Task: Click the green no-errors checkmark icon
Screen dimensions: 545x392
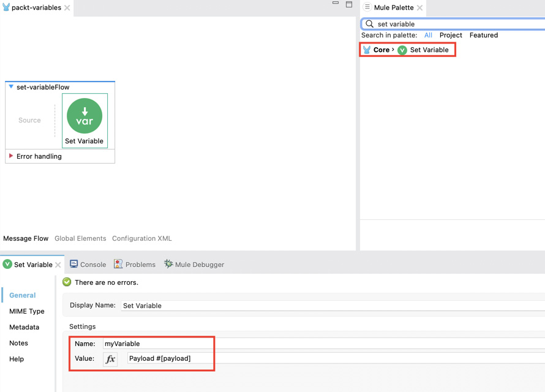Action: (67, 282)
